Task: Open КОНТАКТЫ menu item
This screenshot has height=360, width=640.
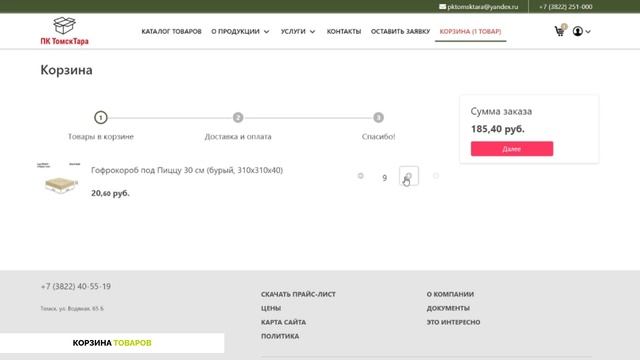Action: (x=344, y=31)
